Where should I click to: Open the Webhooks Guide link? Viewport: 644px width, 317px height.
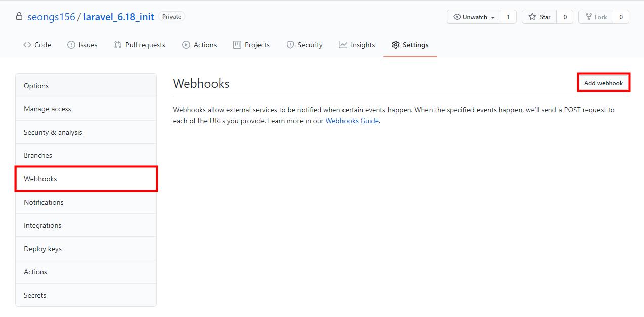click(352, 121)
